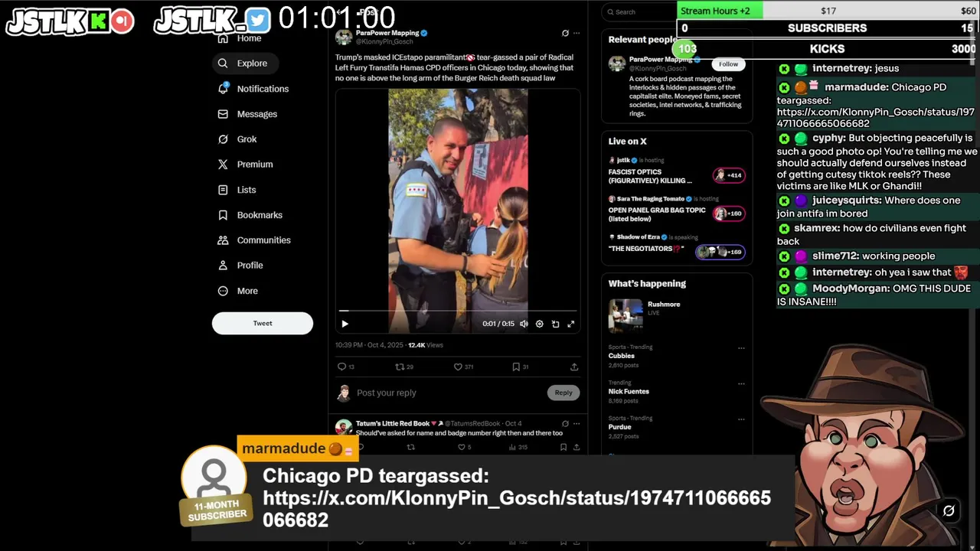Screen dimensions: 980x551
Task: Open video settings gear icon
Action: 539,324
